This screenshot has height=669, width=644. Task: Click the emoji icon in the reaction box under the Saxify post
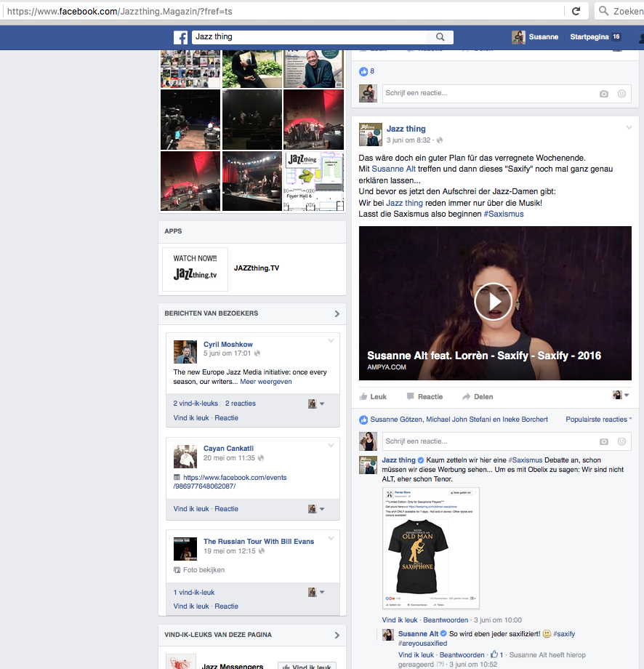point(621,441)
